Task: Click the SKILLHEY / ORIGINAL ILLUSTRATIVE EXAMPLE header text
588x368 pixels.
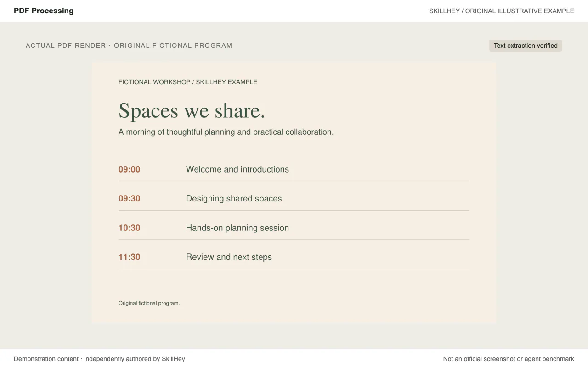Action: (502, 11)
